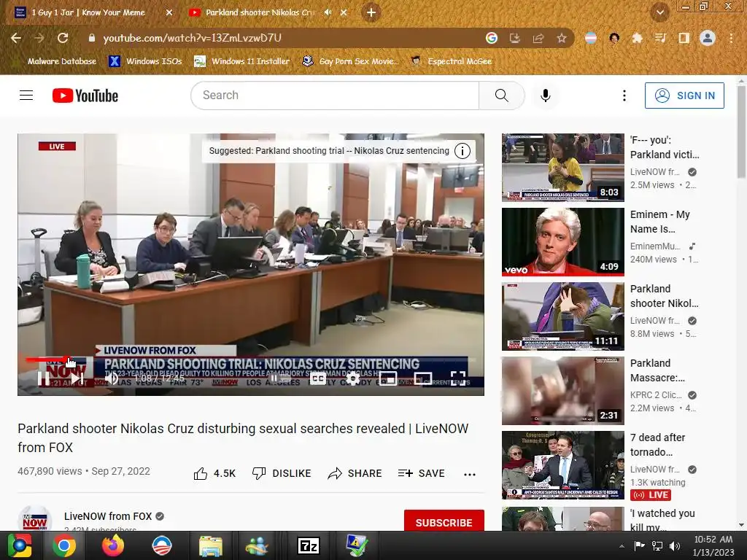Toggle the autoplay switch in the player
Viewport: 747px width, 560px height.
click(279, 378)
